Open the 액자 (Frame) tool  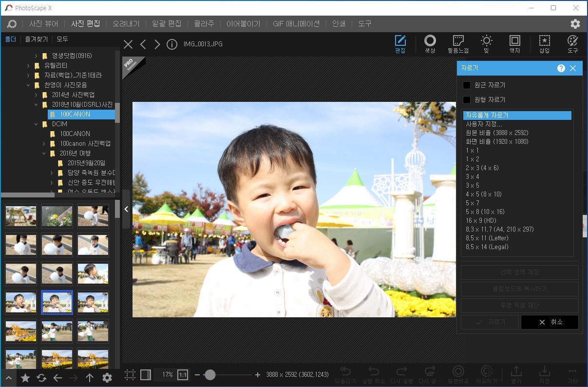coord(515,44)
